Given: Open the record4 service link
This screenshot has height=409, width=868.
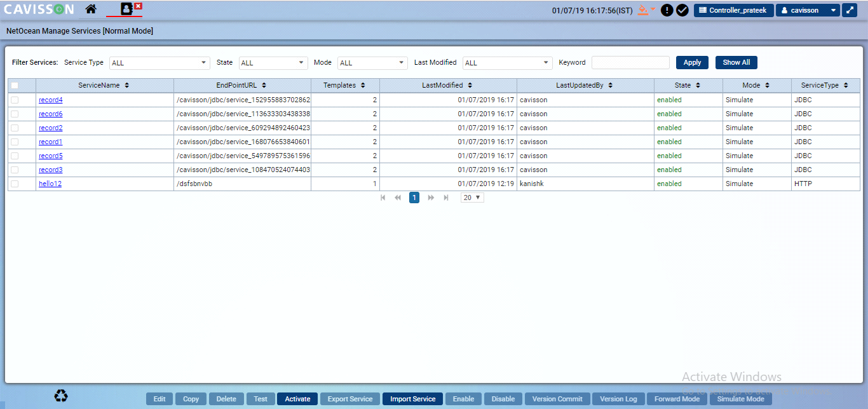Looking at the screenshot, I should point(51,100).
